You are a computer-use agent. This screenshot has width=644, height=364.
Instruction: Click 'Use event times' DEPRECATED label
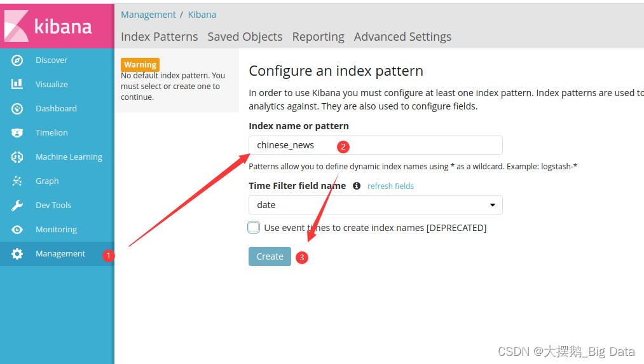tap(375, 227)
